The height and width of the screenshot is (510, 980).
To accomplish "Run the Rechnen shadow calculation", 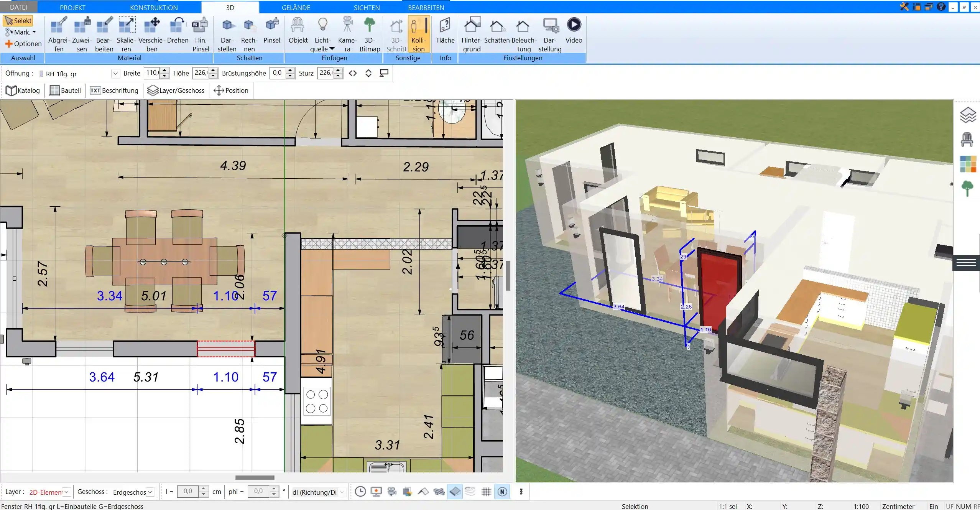I will click(x=249, y=34).
